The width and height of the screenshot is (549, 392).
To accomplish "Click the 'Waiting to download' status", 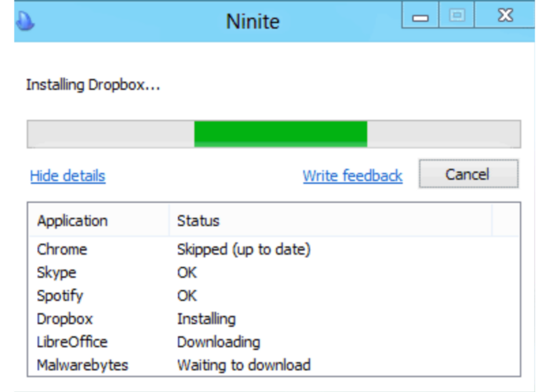I will [x=244, y=365].
